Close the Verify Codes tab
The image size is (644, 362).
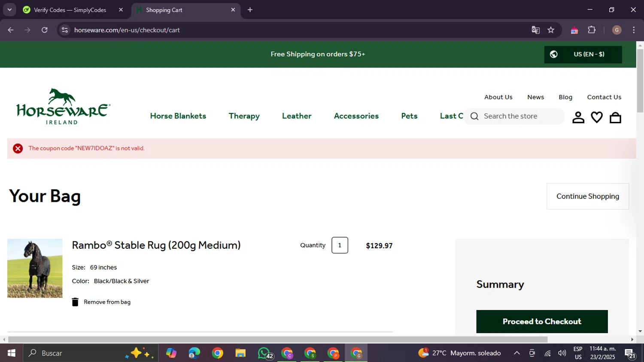[x=121, y=10]
